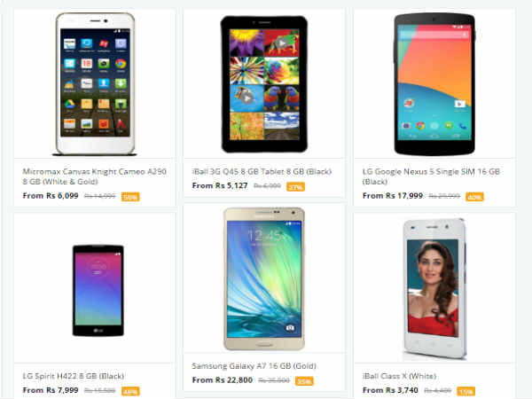Open the Micromax Canvas Knight Cameo phone image
Image resolution: width=532 pixels, height=399 pixels.
coord(95,84)
